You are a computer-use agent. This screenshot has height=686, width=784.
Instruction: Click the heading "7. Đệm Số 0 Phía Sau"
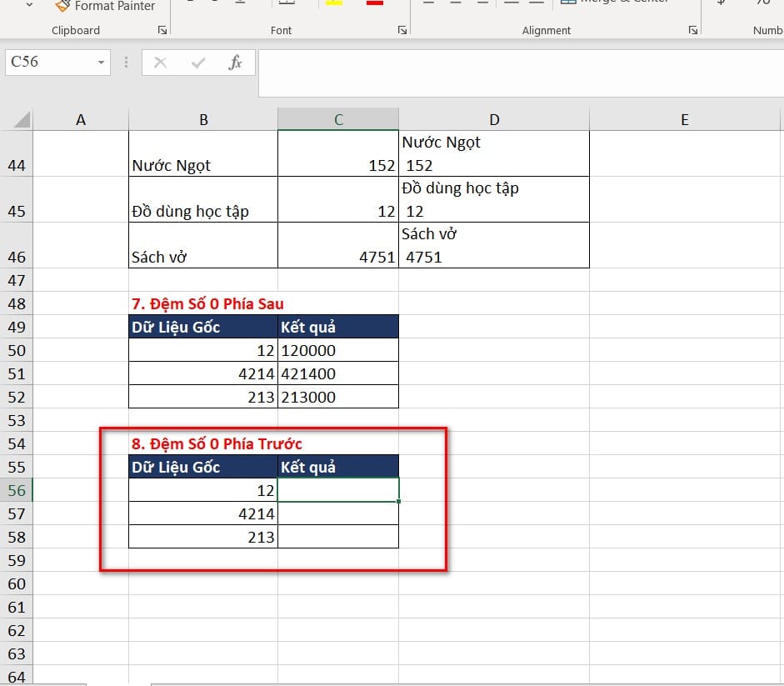(x=207, y=303)
